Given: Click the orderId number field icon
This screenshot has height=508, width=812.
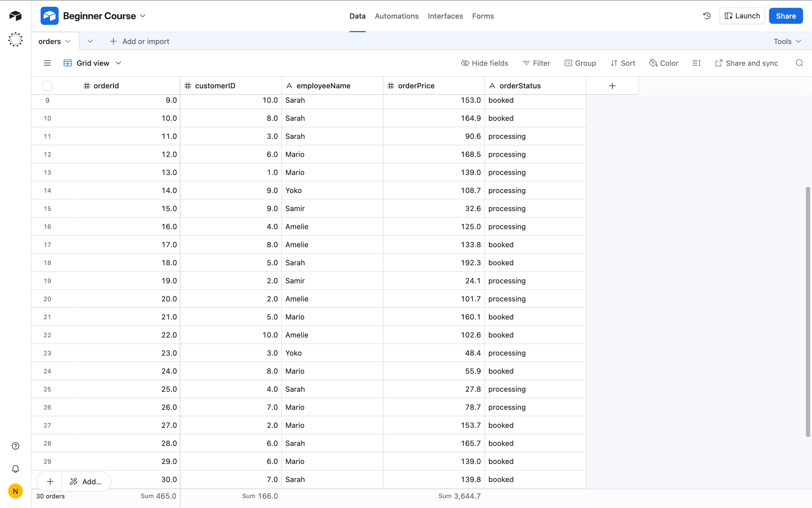Looking at the screenshot, I should click(87, 86).
